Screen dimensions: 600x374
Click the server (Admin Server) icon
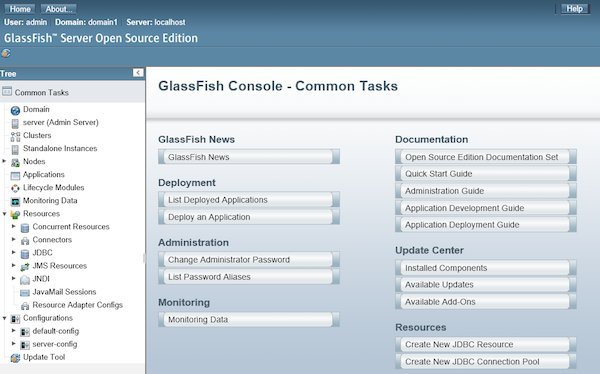coord(15,124)
